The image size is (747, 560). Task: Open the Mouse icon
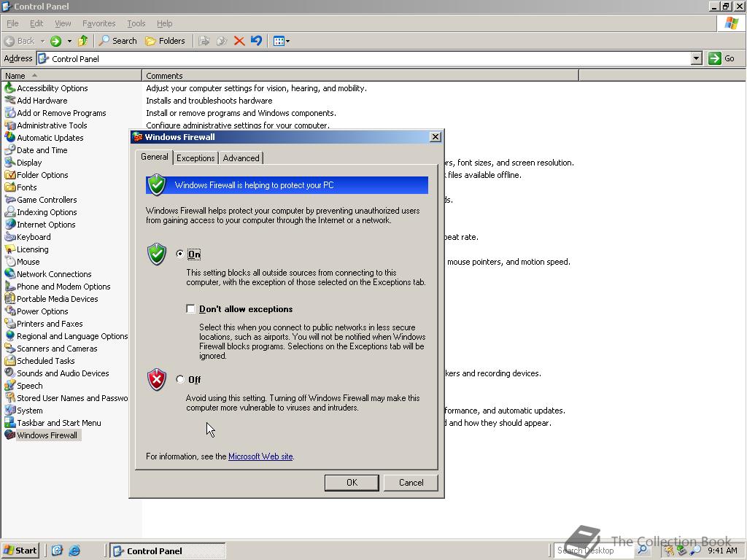10,262
